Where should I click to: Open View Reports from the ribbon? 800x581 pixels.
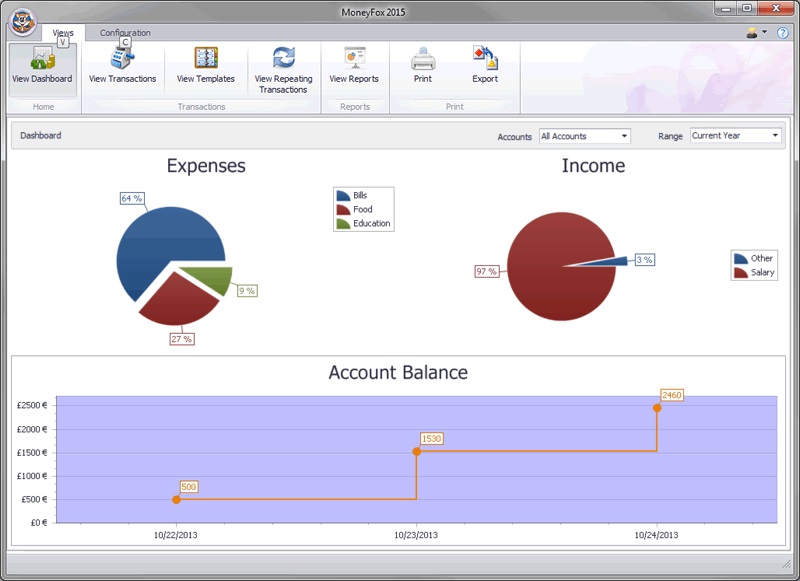(354, 65)
